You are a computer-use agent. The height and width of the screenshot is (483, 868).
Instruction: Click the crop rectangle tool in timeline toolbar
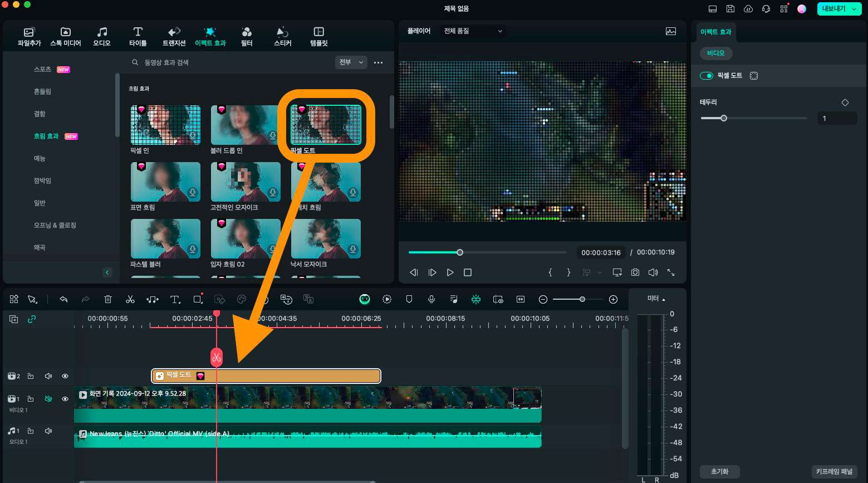pos(198,300)
